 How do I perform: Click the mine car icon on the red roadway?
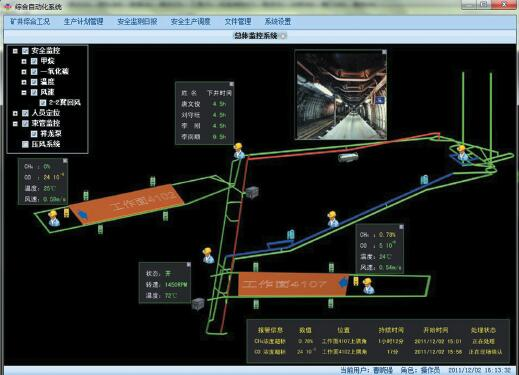point(348,157)
